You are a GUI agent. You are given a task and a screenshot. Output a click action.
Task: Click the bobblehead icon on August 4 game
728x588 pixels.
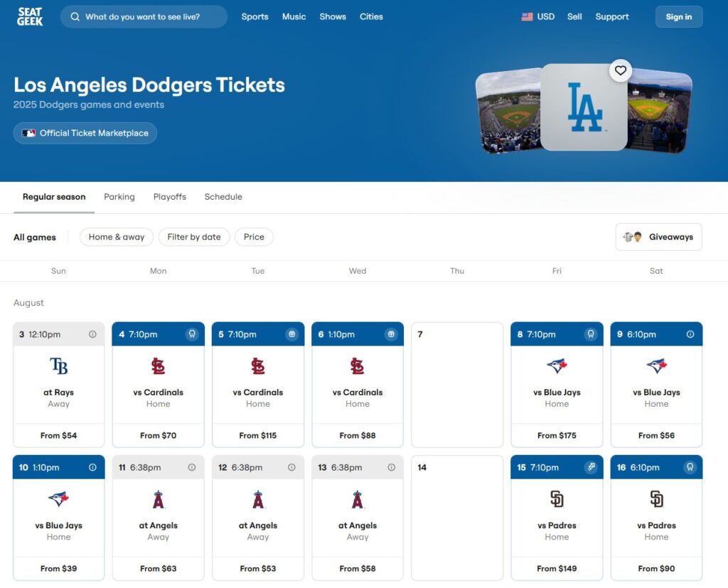192,334
